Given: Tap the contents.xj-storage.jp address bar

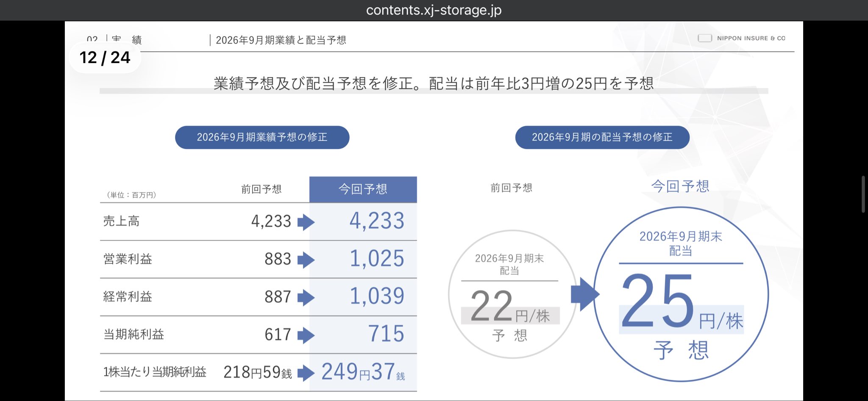Looking at the screenshot, I should click(434, 10).
